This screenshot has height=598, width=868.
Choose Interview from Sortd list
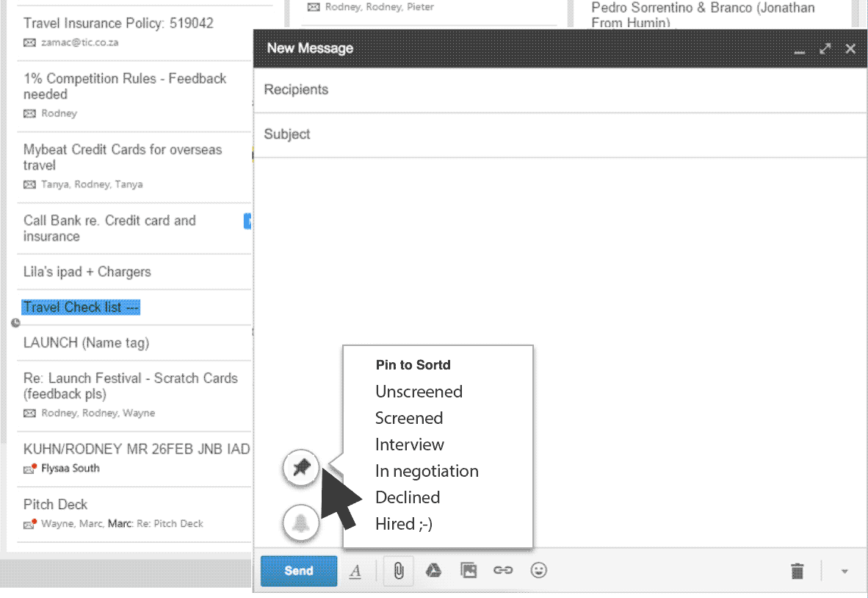(409, 444)
